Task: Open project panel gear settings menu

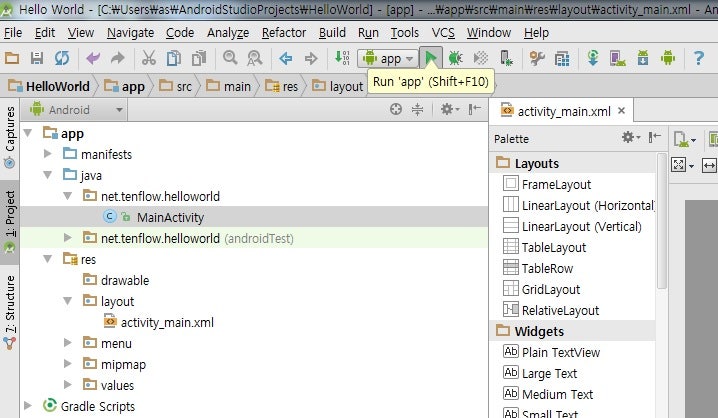Action: pyautogui.click(x=449, y=109)
